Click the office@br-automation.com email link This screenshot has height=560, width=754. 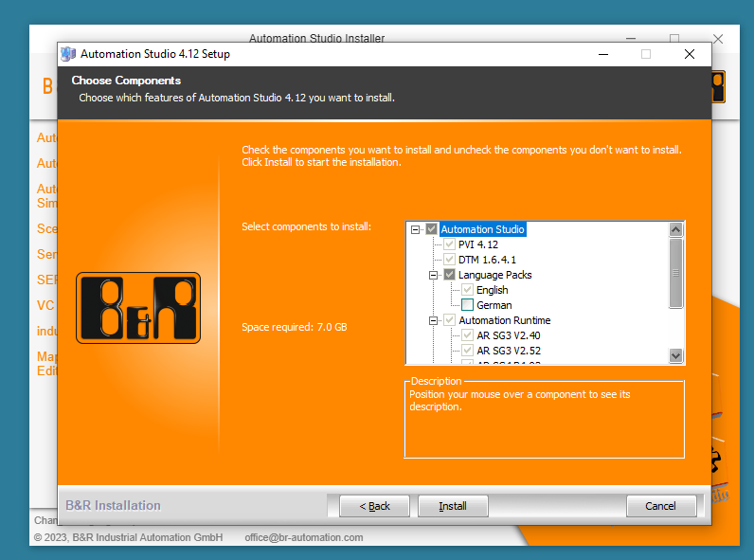coord(304,537)
